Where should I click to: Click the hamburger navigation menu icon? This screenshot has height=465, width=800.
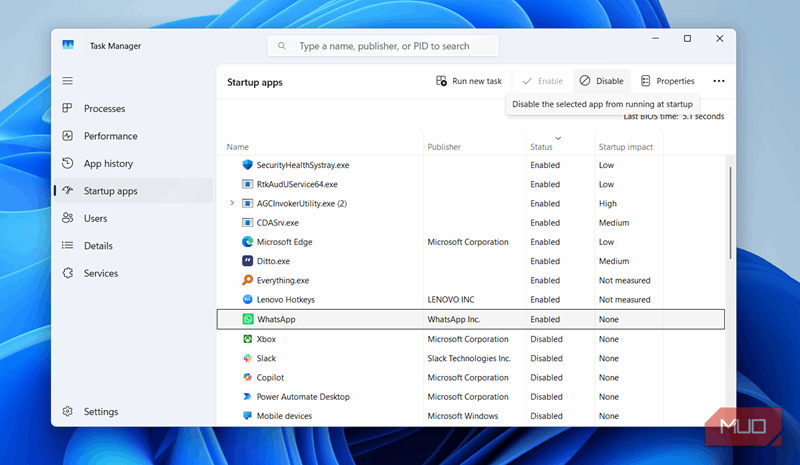[68, 81]
